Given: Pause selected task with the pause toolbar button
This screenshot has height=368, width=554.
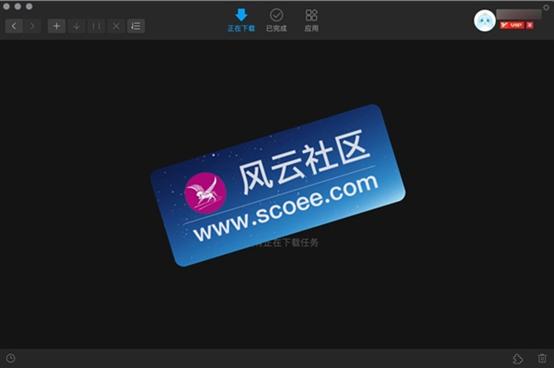Looking at the screenshot, I should (96, 26).
